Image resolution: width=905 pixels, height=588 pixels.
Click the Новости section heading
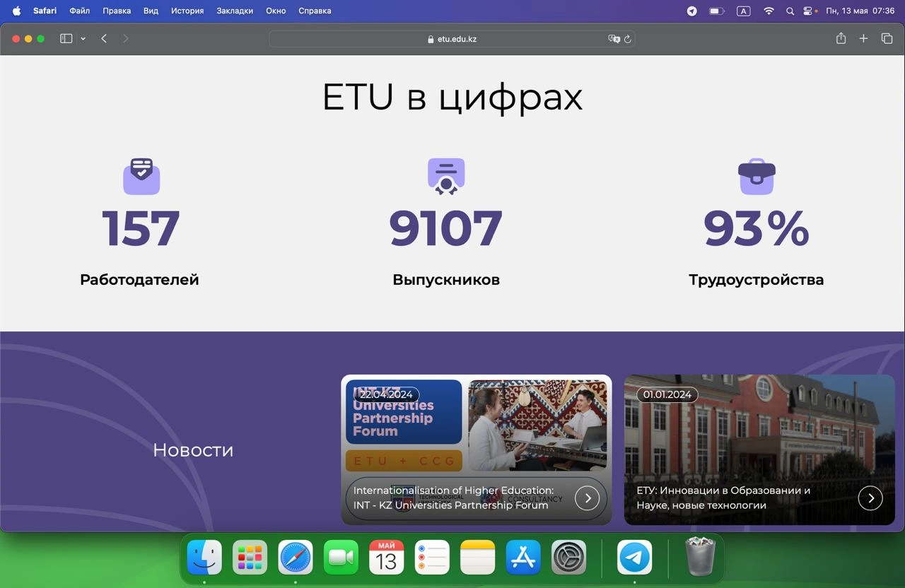click(193, 450)
